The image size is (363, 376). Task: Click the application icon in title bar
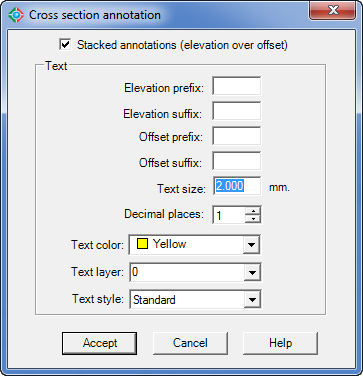point(16,15)
